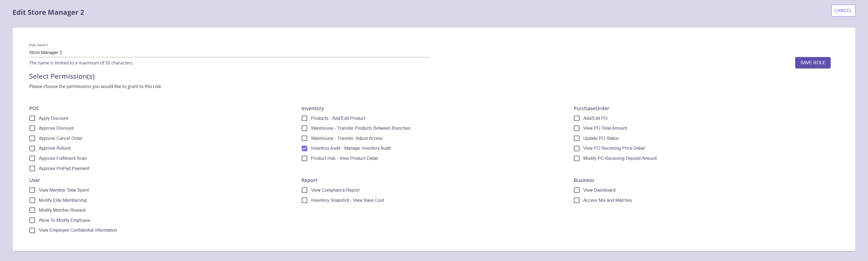Enable the View Dashboard checkbox
This screenshot has height=261, width=868.
(577, 190)
